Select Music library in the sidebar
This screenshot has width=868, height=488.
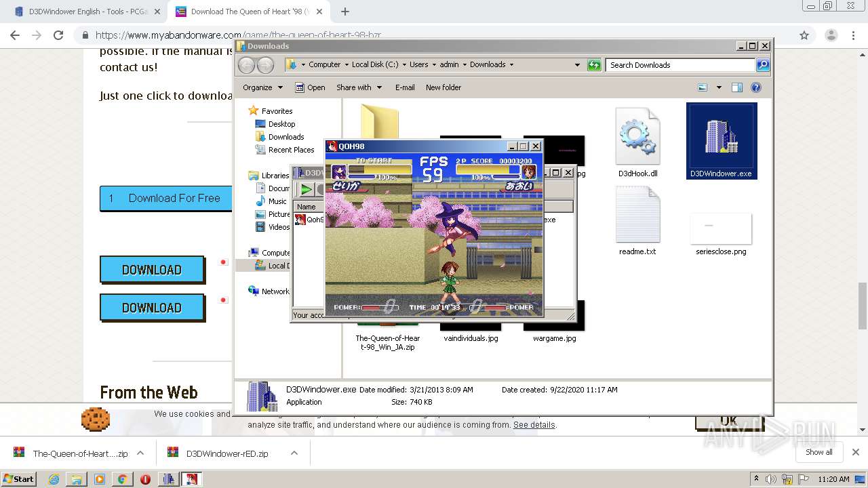[277, 201]
